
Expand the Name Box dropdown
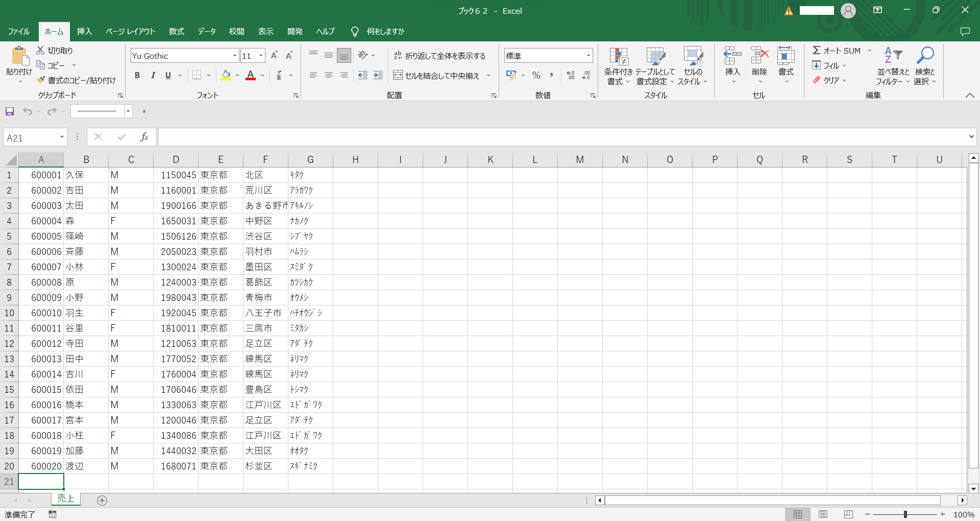(62, 137)
